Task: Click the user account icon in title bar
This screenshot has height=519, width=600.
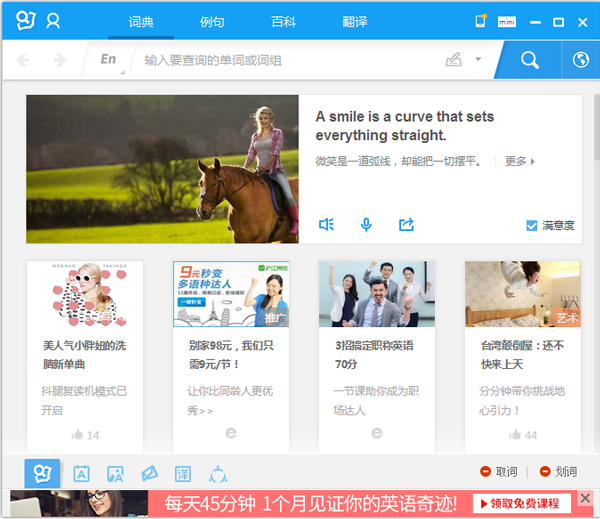Action: [x=53, y=20]
